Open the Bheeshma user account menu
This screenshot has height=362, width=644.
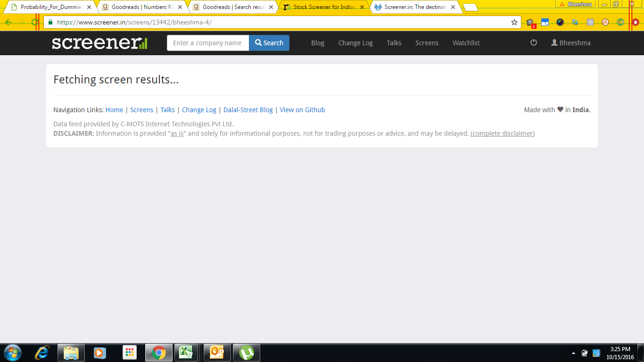point(570,43)
